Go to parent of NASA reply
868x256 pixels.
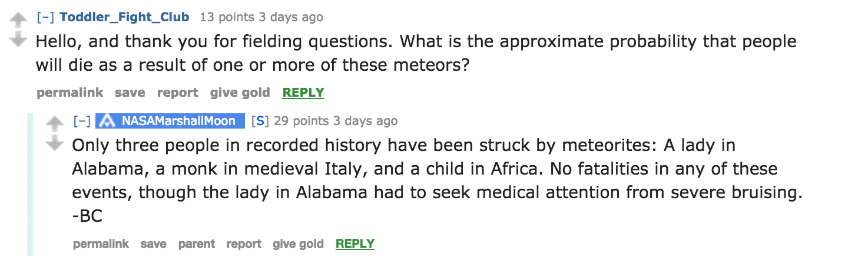pyautogui.click(x=197, y=244)
